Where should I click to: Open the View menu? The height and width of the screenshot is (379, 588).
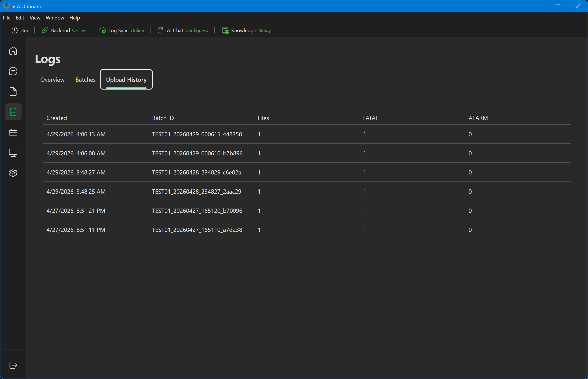(x=35, y=18)
